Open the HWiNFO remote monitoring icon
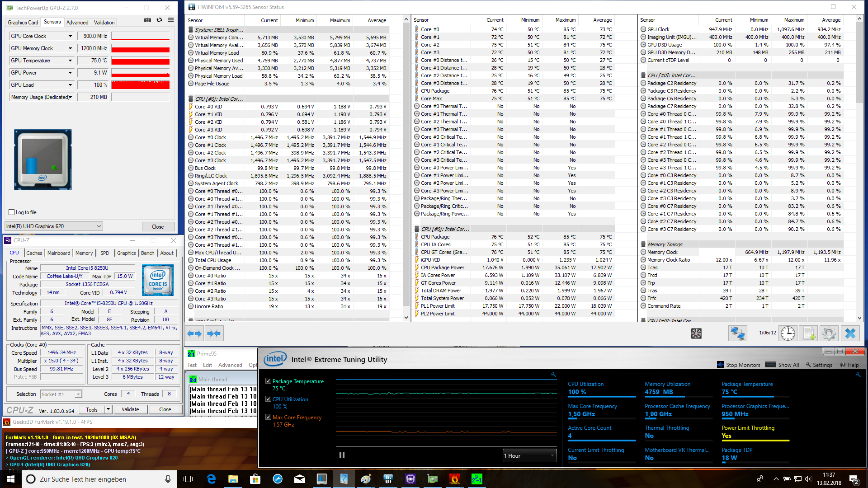Image resolution: width=868 pixels, height=488 pixels. (x=737, y=333)
